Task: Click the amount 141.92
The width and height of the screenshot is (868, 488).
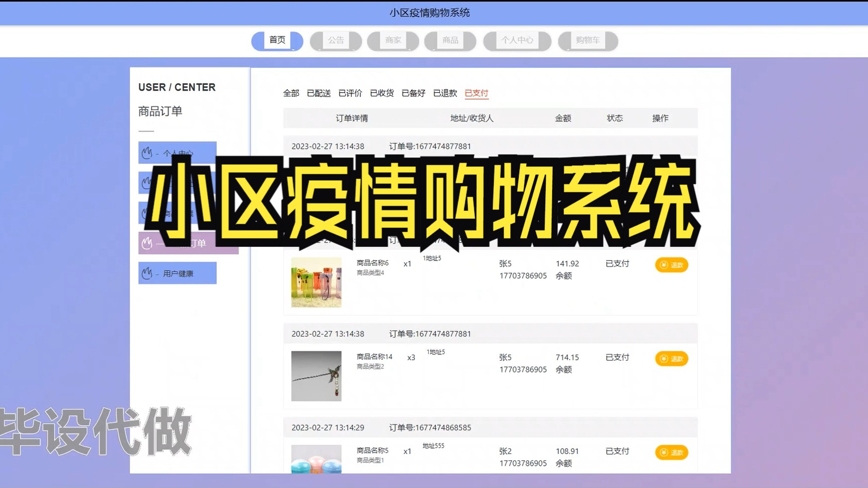Action: tap(567, 263)
